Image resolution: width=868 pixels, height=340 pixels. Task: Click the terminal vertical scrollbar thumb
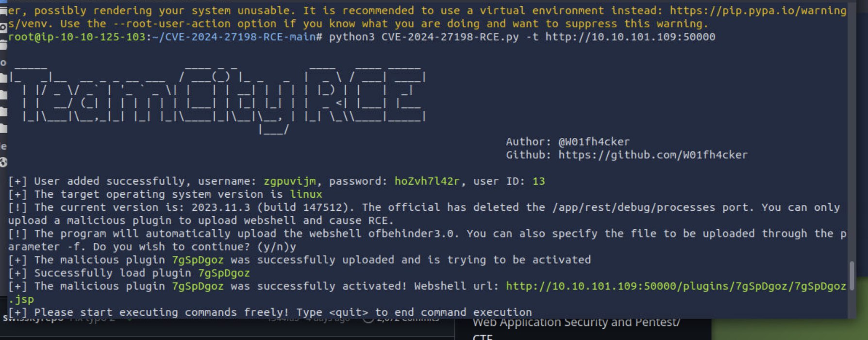(x=852, y=275)
